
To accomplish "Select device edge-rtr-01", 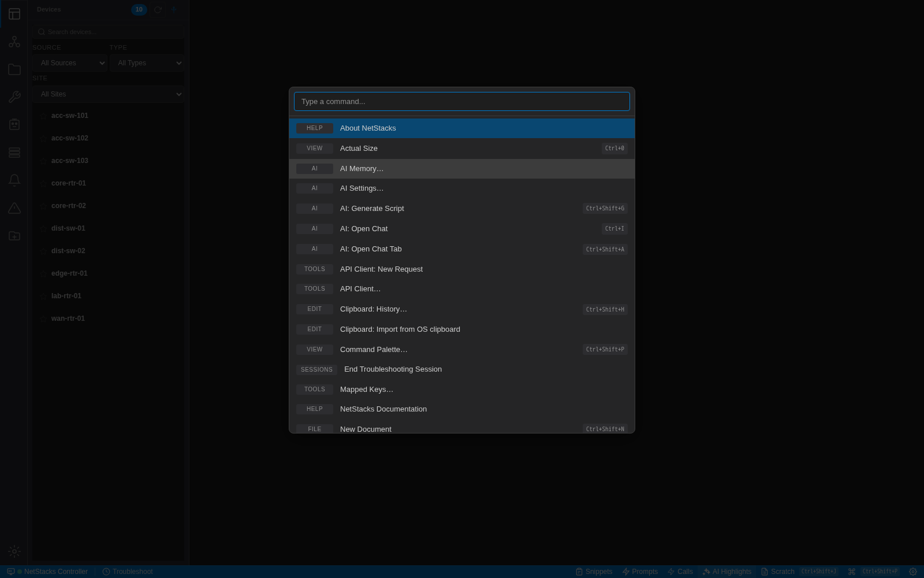I will coord(109,273).
